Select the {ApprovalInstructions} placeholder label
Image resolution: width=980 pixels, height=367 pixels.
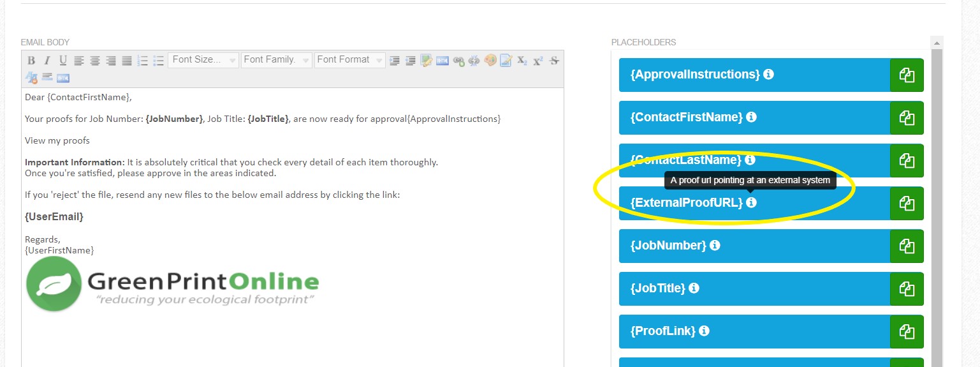pyautogui.click(x=695, y=75)
